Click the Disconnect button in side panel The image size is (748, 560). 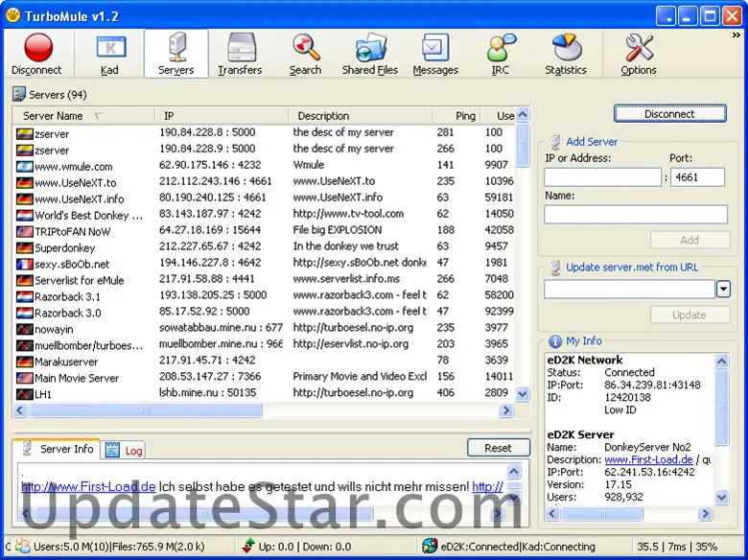[x=669, y=114]
